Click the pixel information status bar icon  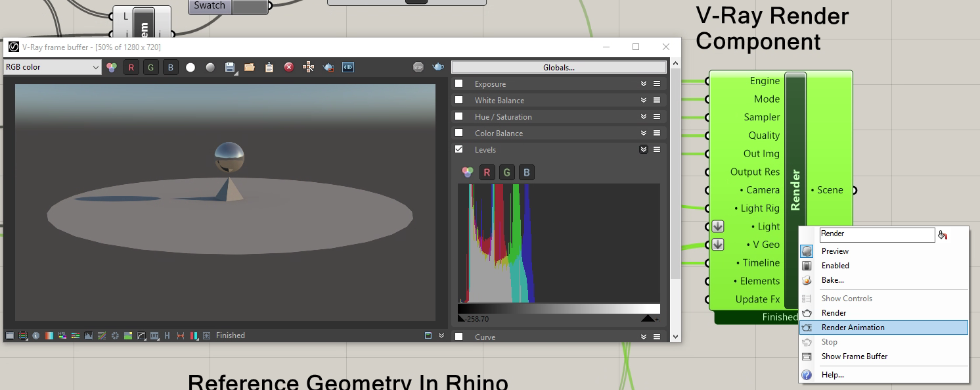click(x=35, y=335)
